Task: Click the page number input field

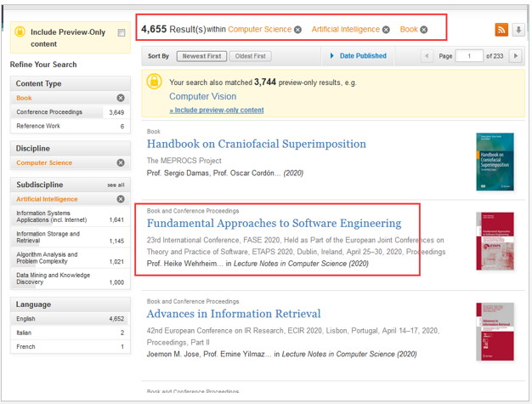Action: [x=469, y=55]
